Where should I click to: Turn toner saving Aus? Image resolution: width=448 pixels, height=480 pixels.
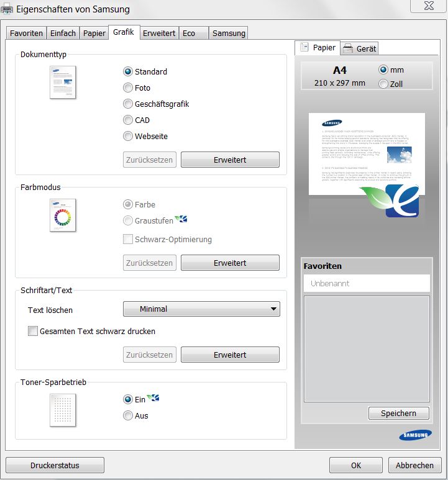click(135, 415)
